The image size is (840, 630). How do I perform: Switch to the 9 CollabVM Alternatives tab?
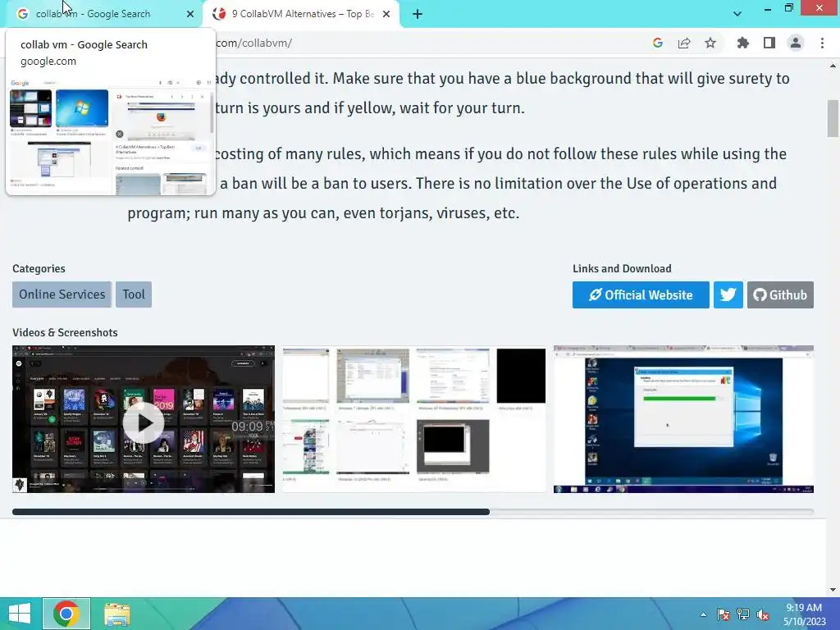click(x=301, y=14)
